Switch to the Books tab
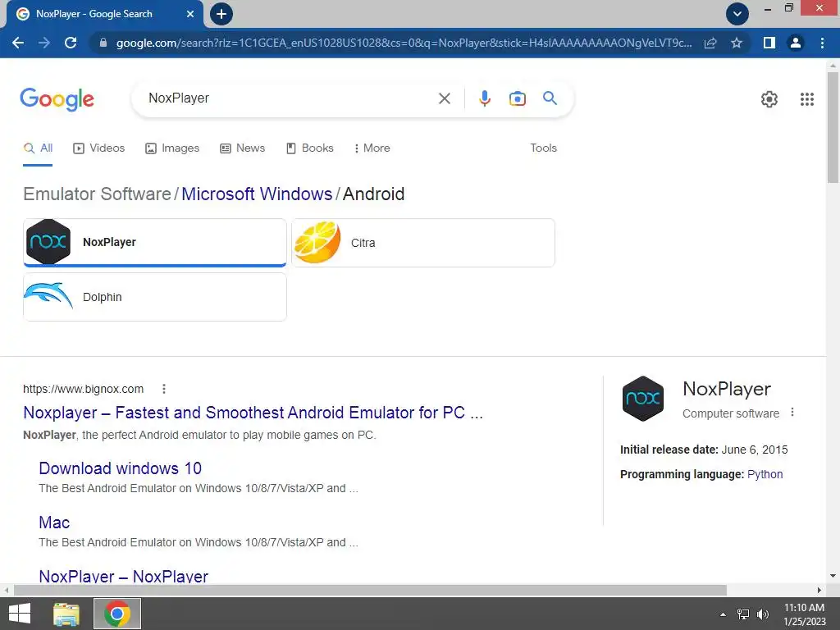840x630 pixels. click(309, 148)
